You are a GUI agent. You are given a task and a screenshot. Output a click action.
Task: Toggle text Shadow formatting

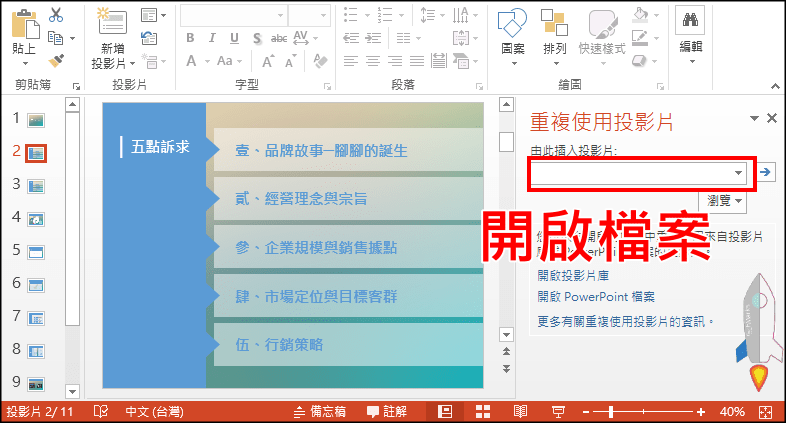(257, 38)
